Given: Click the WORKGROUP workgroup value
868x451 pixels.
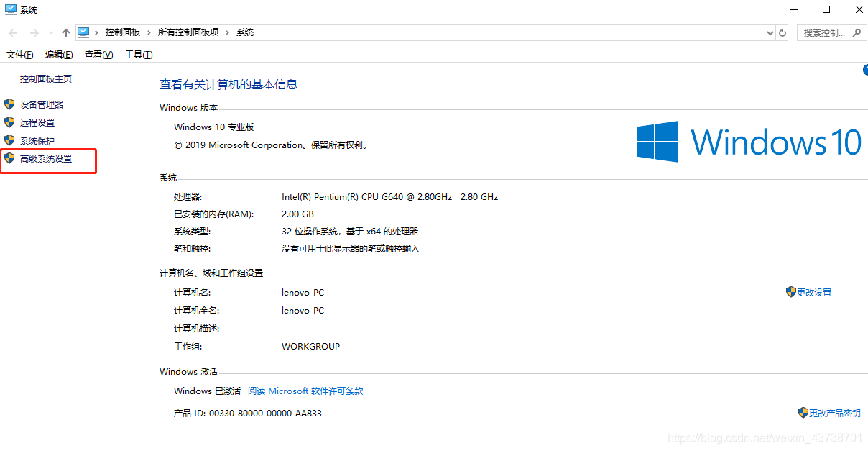Looking at the screenshot, I should (310, 347).
